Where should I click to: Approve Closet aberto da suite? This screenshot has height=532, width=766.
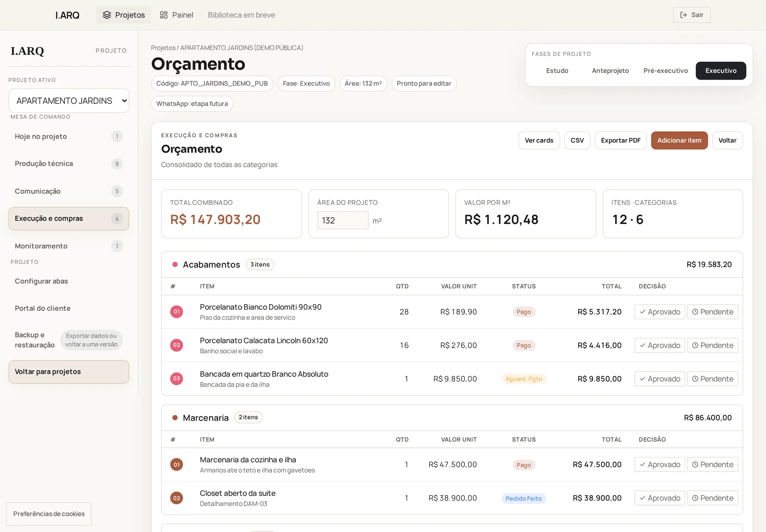coord(660,498)
